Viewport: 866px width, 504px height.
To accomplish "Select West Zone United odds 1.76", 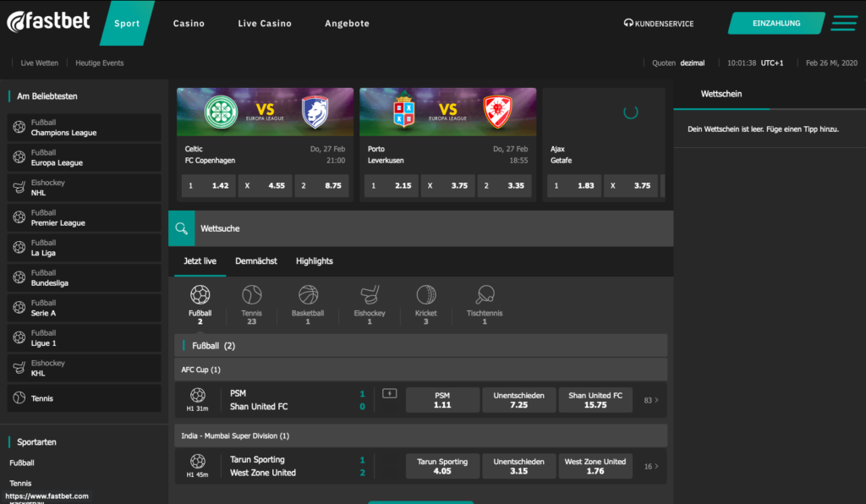I will 595,467.
